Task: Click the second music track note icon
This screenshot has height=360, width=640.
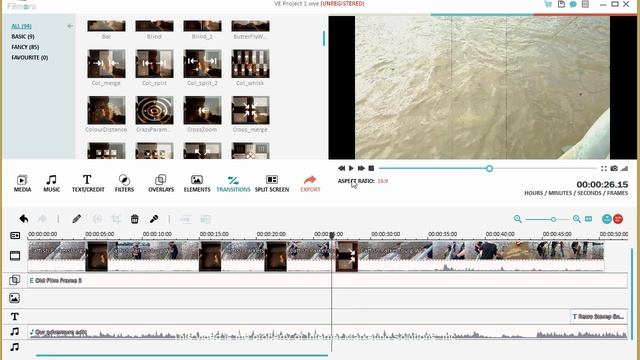Action: tap(15, 347)
